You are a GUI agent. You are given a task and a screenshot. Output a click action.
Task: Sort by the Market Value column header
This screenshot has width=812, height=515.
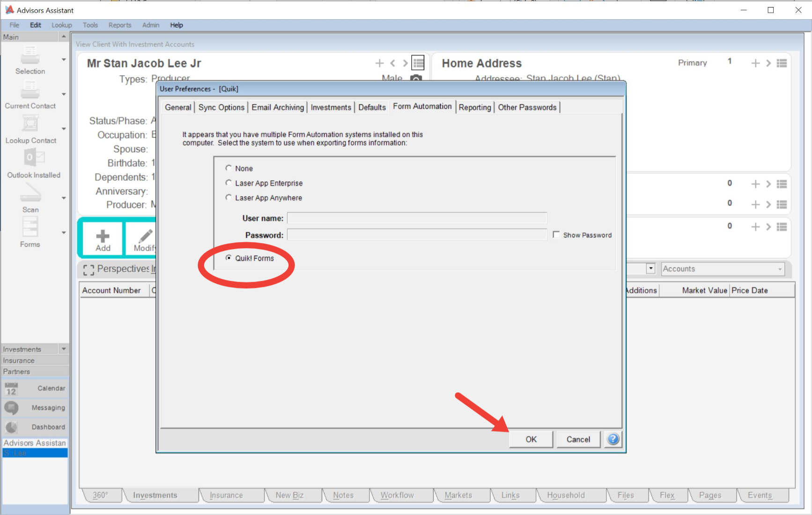coord(694,290)
